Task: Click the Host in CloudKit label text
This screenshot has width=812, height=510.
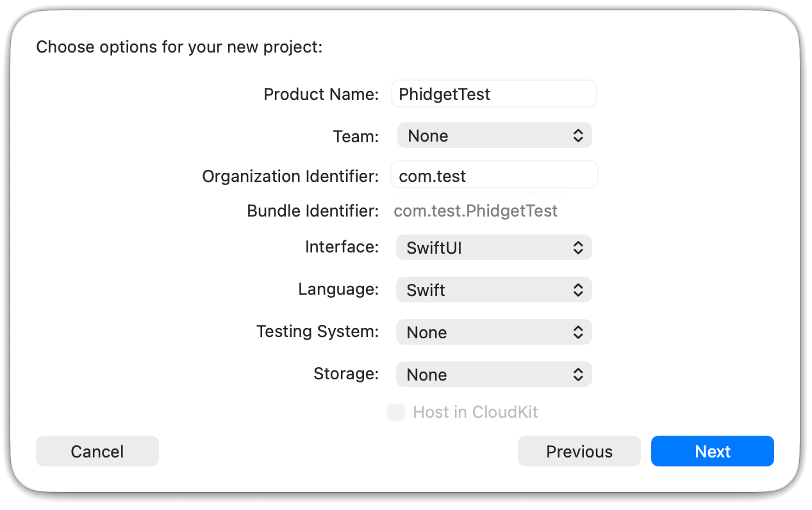Action: pos(476,412)
